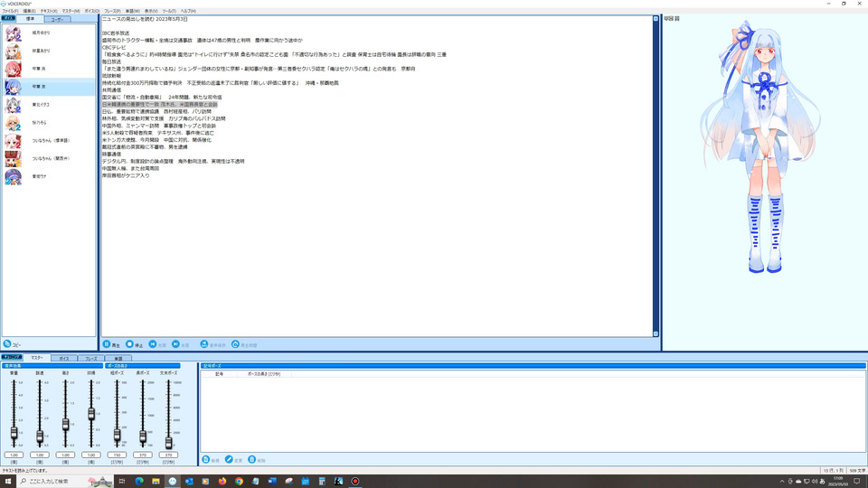The height and width of the screenshot is (488, 868).
Task: Open Google Chrome from the taskbar
Action: point(239,482)
